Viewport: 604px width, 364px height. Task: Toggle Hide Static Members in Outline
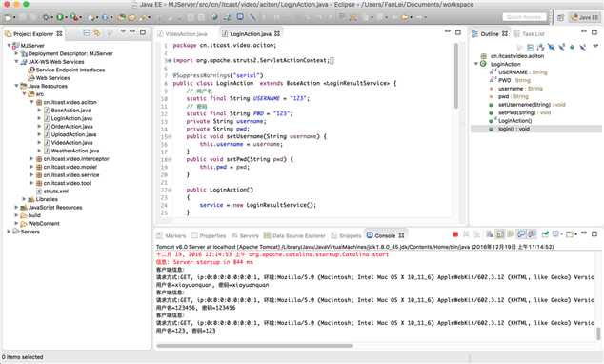[562, 47]
